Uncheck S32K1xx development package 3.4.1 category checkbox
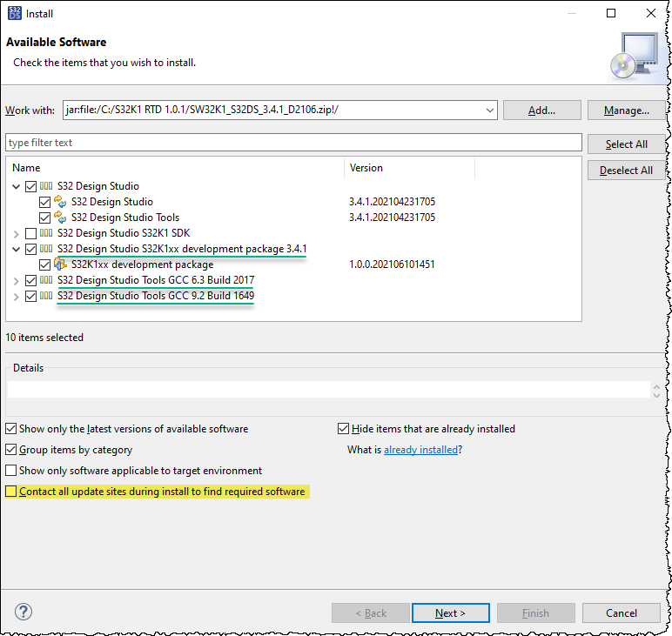The height and width of the screenshot is (636, 672). pos(30,249)
